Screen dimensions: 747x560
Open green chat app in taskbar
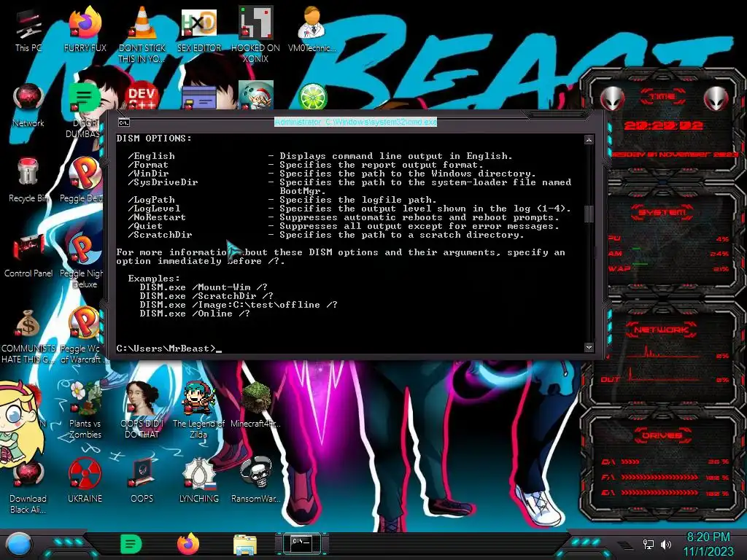(131, 544)
